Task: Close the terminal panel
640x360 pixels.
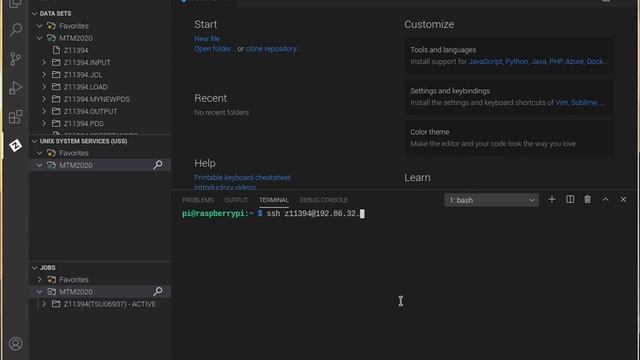Action: coord(623,200)
